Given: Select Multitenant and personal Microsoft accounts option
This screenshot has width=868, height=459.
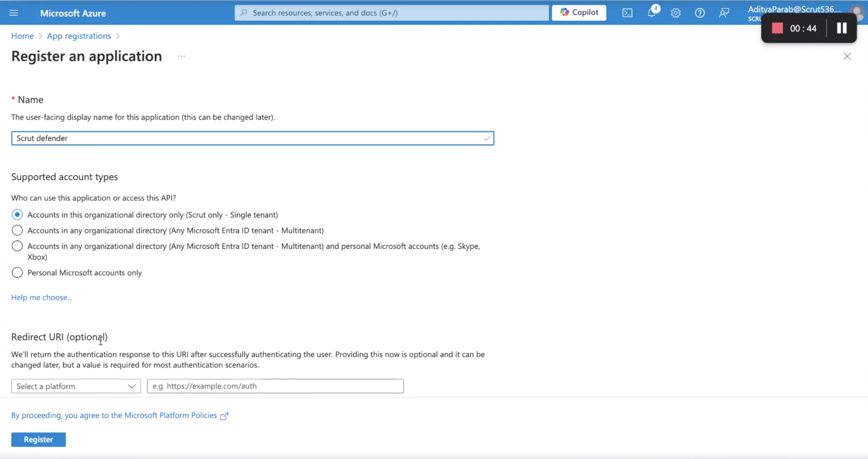Looking at the screenshot, I should click(x=17, y=246).
